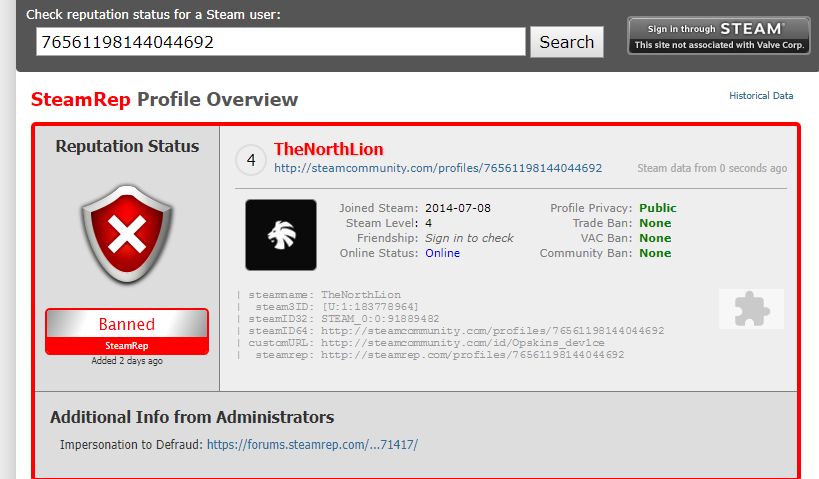Click the Search button
This screenshot has height=479, width=819.
tap(567, 42)
